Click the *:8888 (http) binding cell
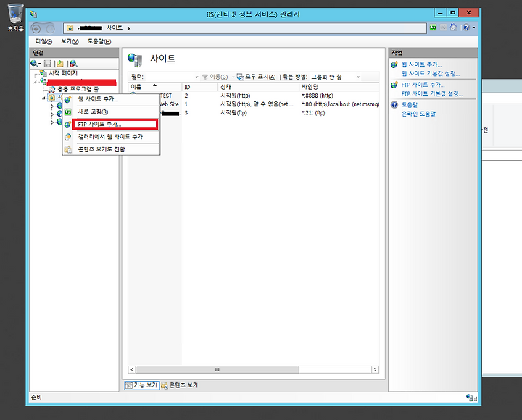This screenshot has width=522, height=420. point(318,96)
